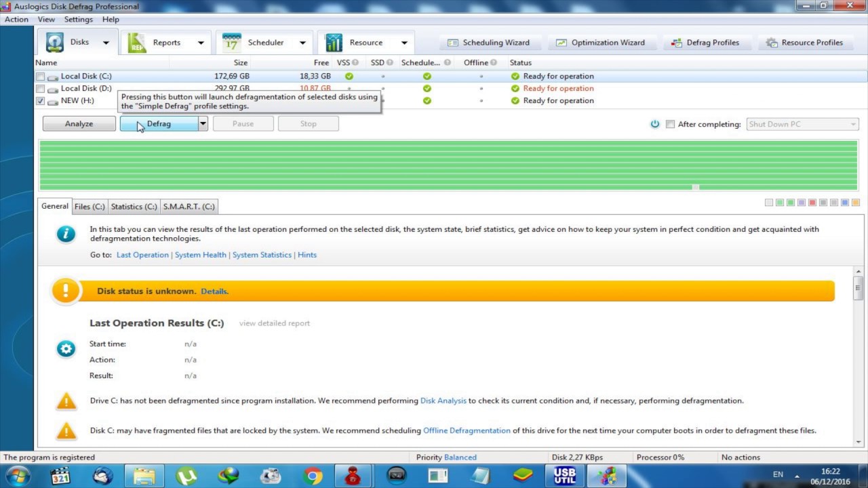Switch to the Files (C:) tab
Screen dimensions: 868x488
coord(90,207)
